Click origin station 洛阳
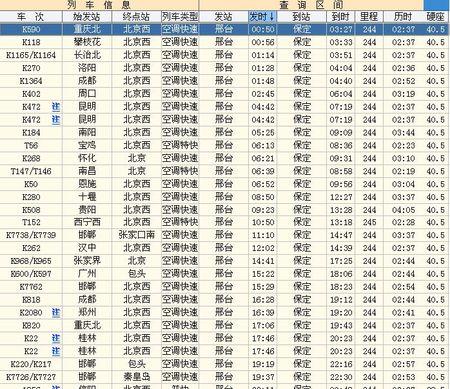This screenshot has width=450, height=389. tap(87, 68)
